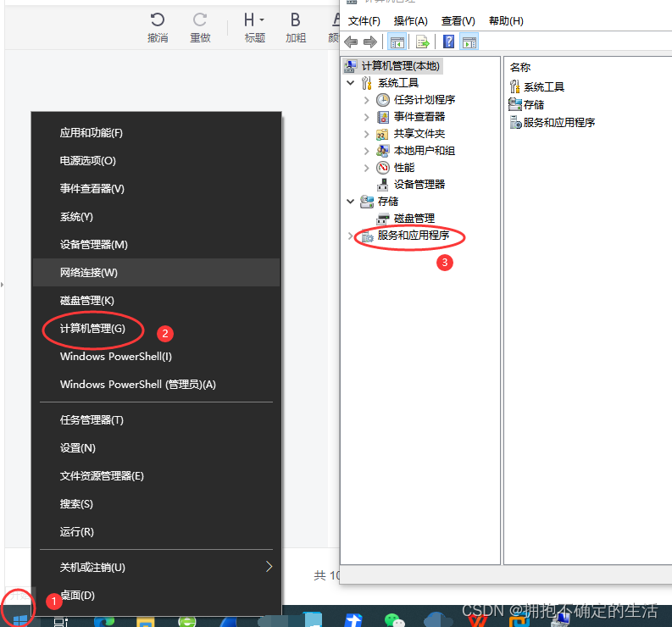Expand the 本地用户和组 node chevron
This screenshot has height=627, width=672.
click(366, 151)
